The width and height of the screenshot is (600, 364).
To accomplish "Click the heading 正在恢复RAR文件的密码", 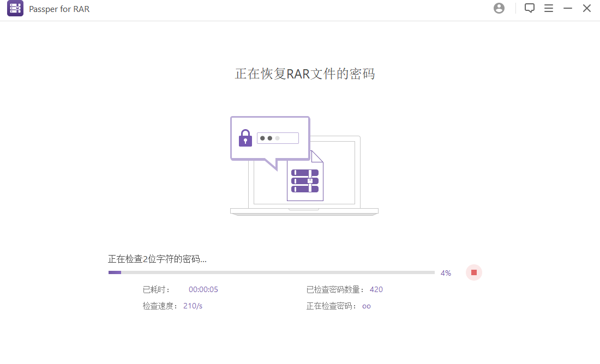I will coord(304,74).
